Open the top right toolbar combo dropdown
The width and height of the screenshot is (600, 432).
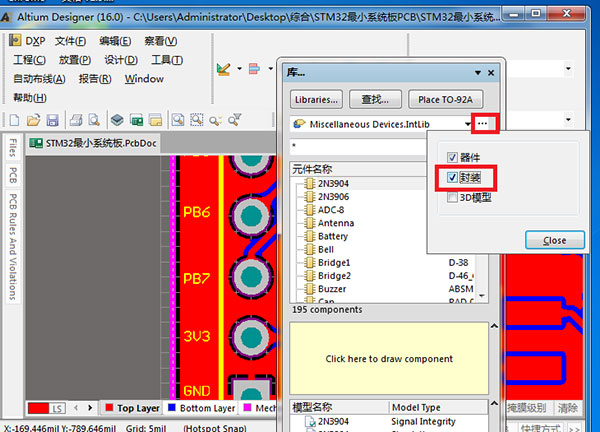coord(568,69)
